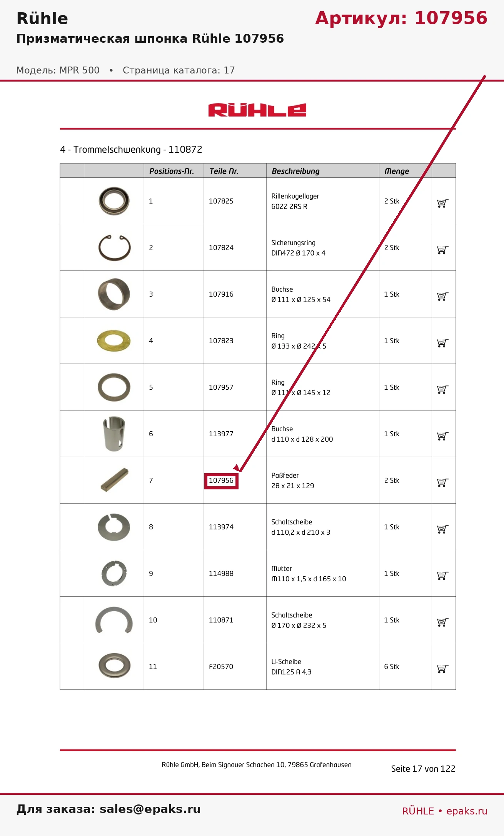Add Sicherungsring 107824 to cart
The image size is (504, 836).
click(x=443, y=250)
